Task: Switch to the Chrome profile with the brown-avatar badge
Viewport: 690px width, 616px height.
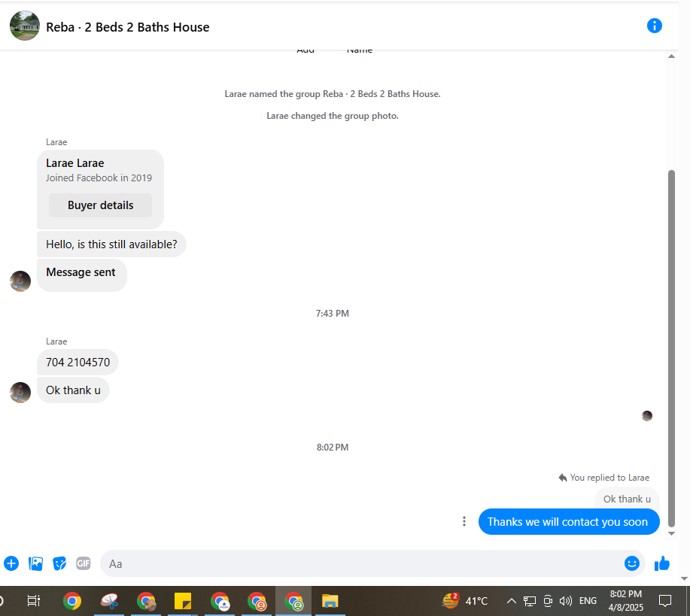Action: (x=146, y=601)
